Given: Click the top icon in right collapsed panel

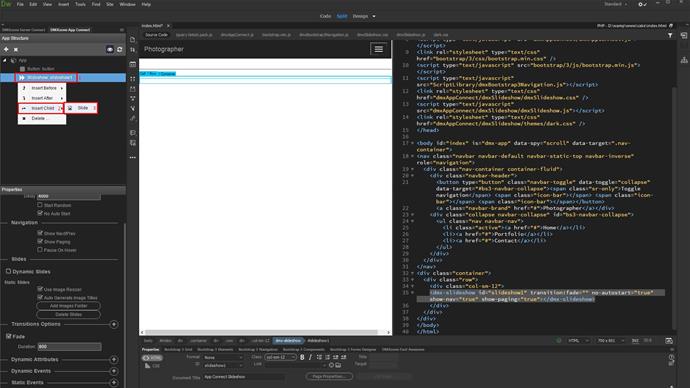Looking at the screenshot, I should [684, 36].
